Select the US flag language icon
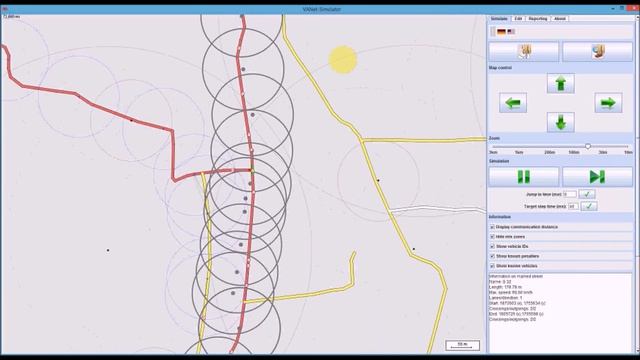 511,31
